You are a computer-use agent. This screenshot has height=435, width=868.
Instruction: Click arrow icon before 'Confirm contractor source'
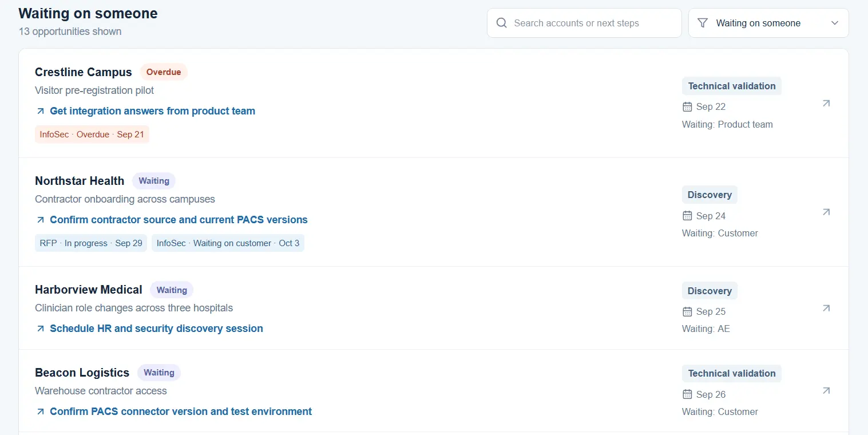[x=41, y=220]
